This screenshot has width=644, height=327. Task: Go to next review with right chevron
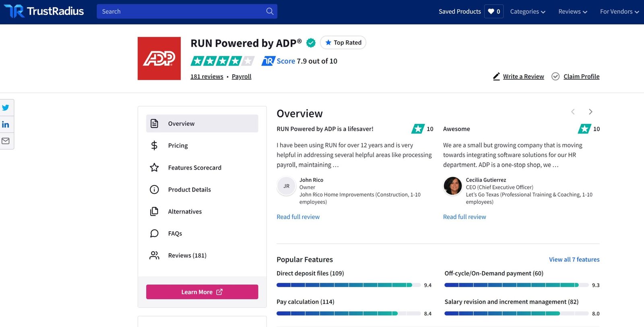[x=590, y=112]
